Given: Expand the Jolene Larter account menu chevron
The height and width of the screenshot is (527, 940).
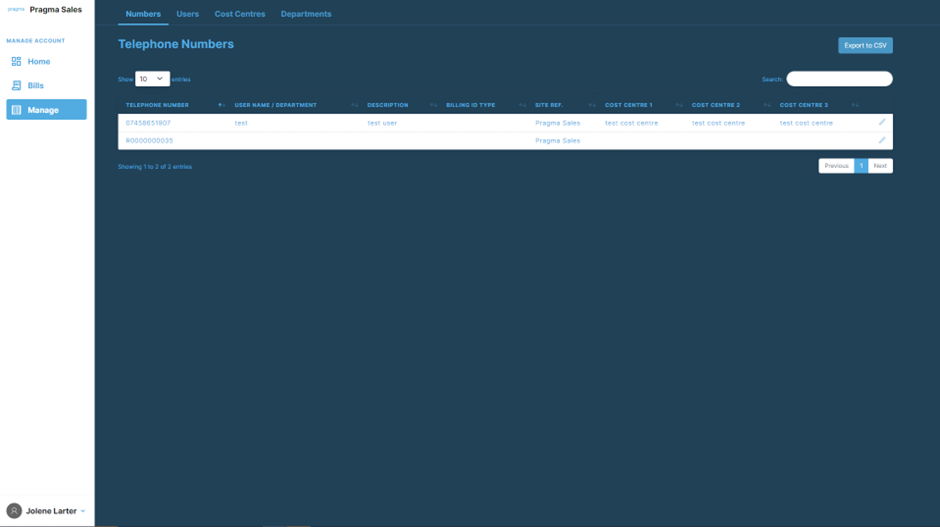Looking at the screenshot, I should tap(83, 511).
